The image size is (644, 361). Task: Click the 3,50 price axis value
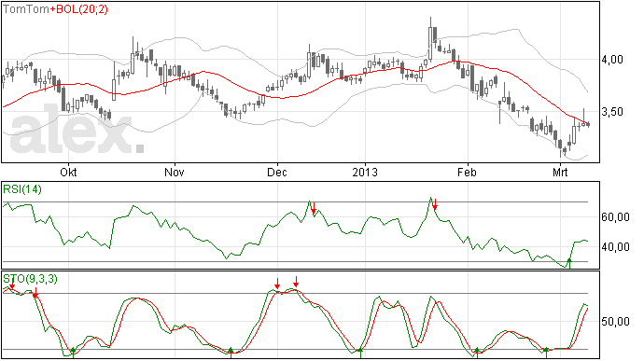click(x=612, y=112)
